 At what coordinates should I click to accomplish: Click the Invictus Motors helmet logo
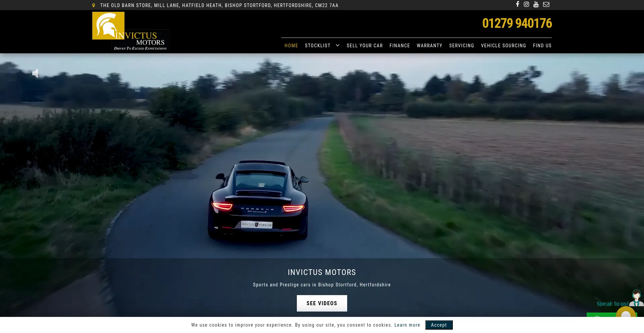click(x=108, y=26)
